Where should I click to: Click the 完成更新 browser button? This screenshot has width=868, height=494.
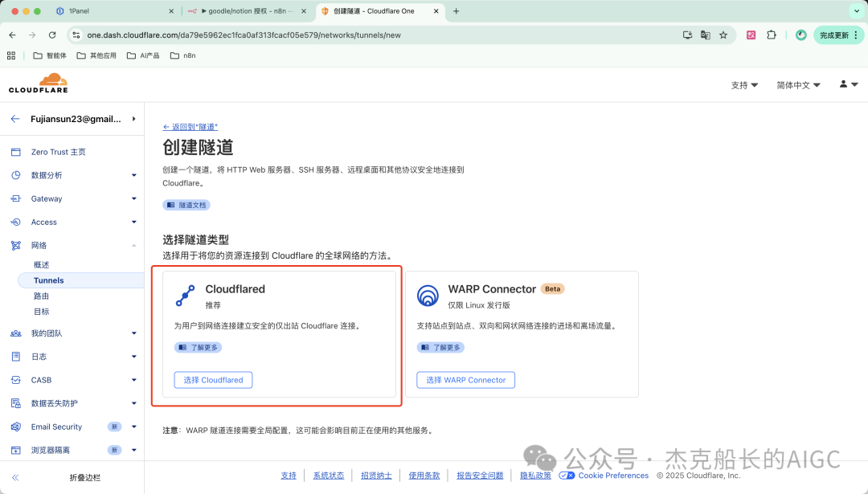tap(838, 35)
